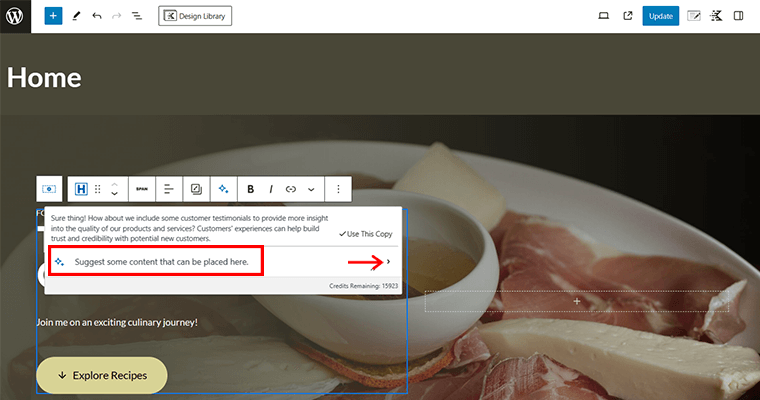Viewport: 760px width, 400px height.
Task: Insert a link
Action: (291, 189)
